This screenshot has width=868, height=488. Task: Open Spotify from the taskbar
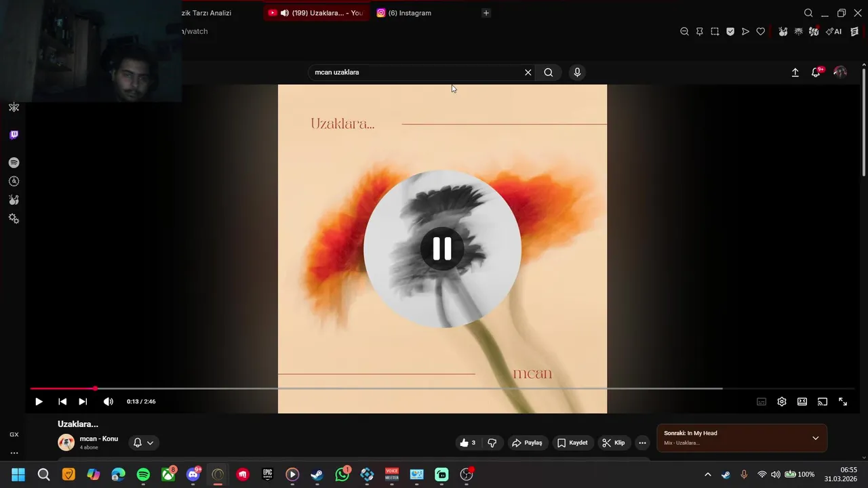(143, 474)
